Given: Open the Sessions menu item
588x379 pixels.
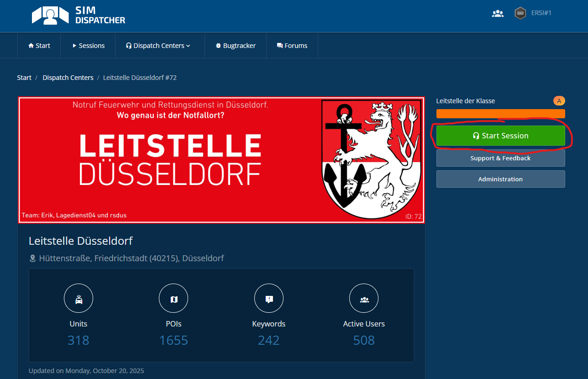Looking at the screenshot, I should coord(89,46).
